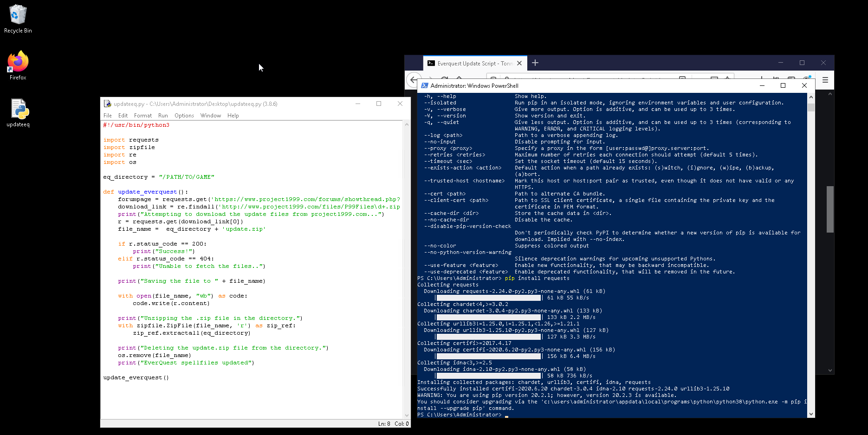Click the IDLE editor scroll down arrow
The width and height of the screenshot is (868, 435).
pos(407,416)
